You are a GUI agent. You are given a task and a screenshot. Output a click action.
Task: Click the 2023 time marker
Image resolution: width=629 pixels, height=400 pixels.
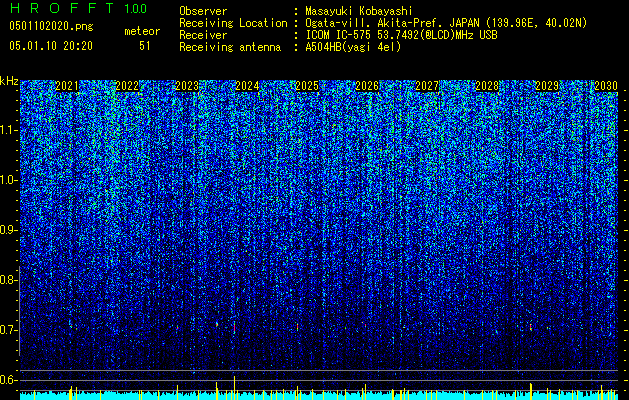tap(187, 86)
